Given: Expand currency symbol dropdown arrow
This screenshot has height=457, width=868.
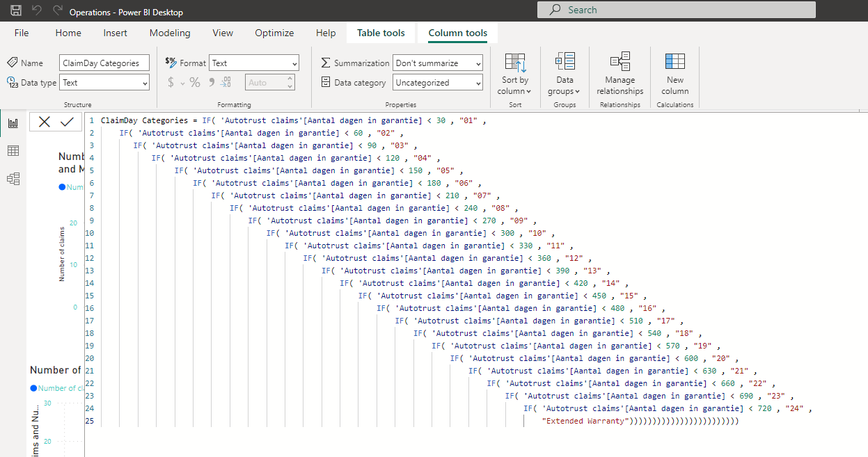Looking at the screenshot, I should click(183, 83).
